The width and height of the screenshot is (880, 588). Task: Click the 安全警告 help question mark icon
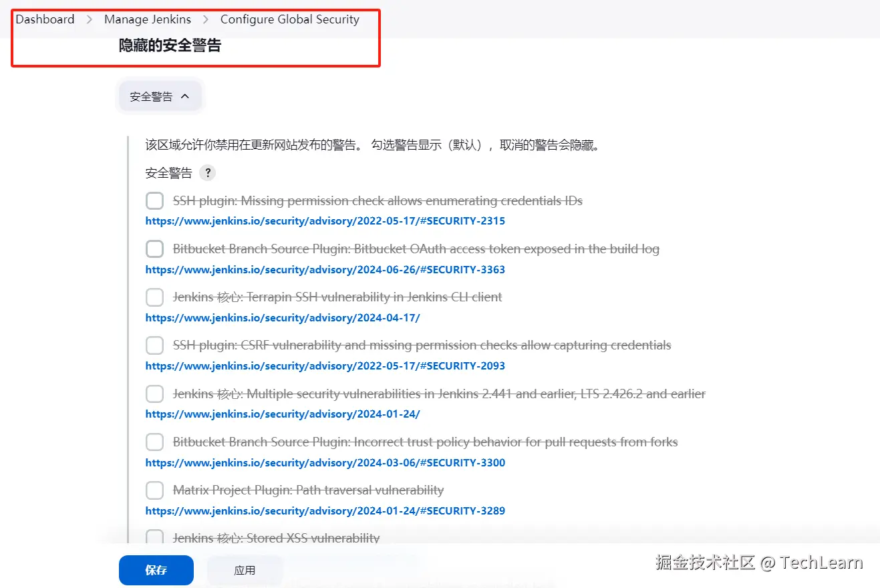coord(208,173)
